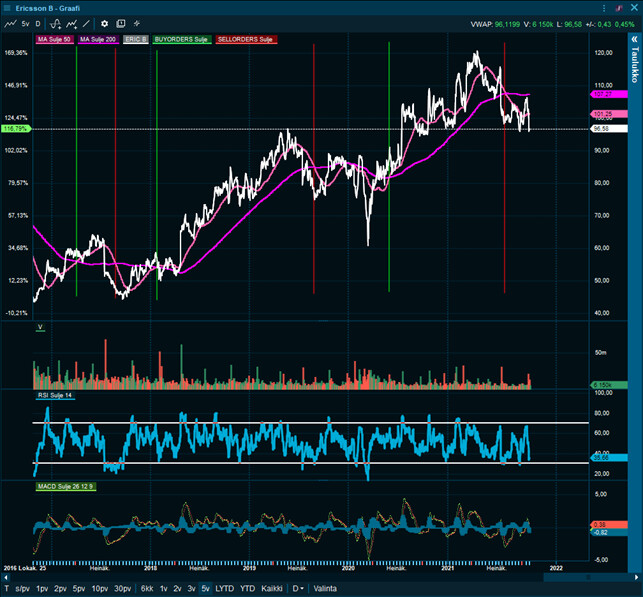
Task: Click the Ericsson B - Graafi title
Action: [48, 8]
